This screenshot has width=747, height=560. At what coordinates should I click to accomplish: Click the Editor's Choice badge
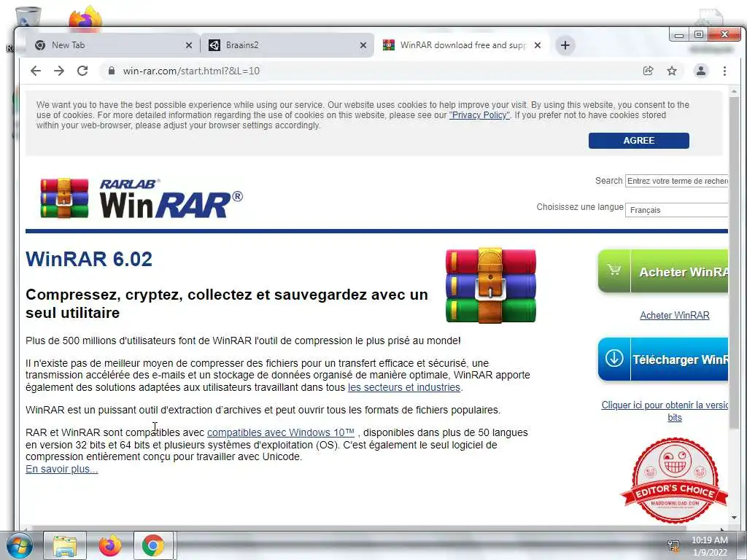674,480
